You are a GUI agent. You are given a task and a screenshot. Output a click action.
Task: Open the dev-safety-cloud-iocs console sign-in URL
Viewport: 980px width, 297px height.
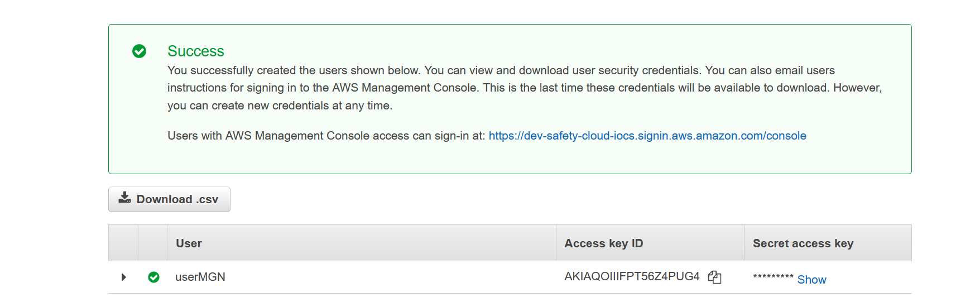tap(647, 136)
